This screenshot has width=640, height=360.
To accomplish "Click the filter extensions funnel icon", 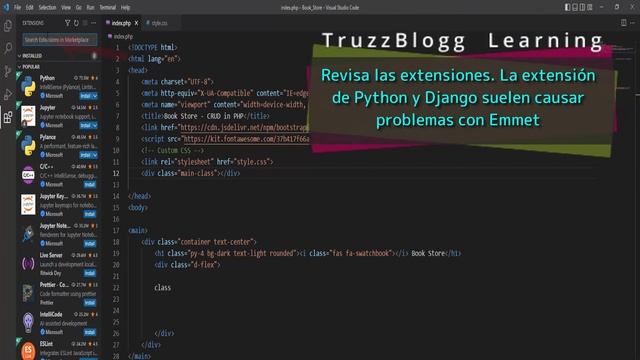I will point(67,23).
